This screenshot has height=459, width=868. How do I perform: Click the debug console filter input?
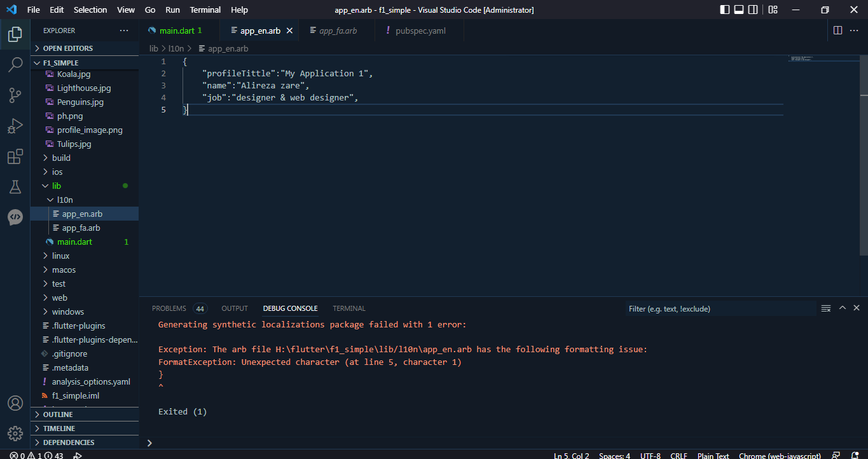pos(720,309)
